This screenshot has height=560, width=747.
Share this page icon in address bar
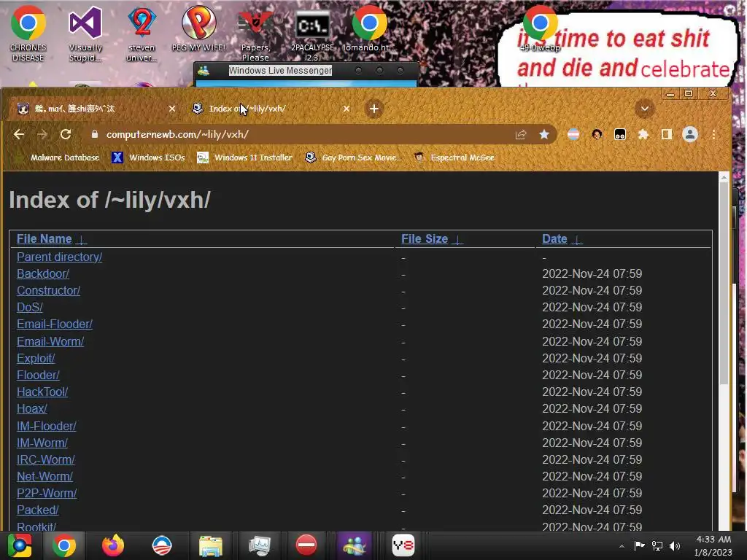[521, 135]
